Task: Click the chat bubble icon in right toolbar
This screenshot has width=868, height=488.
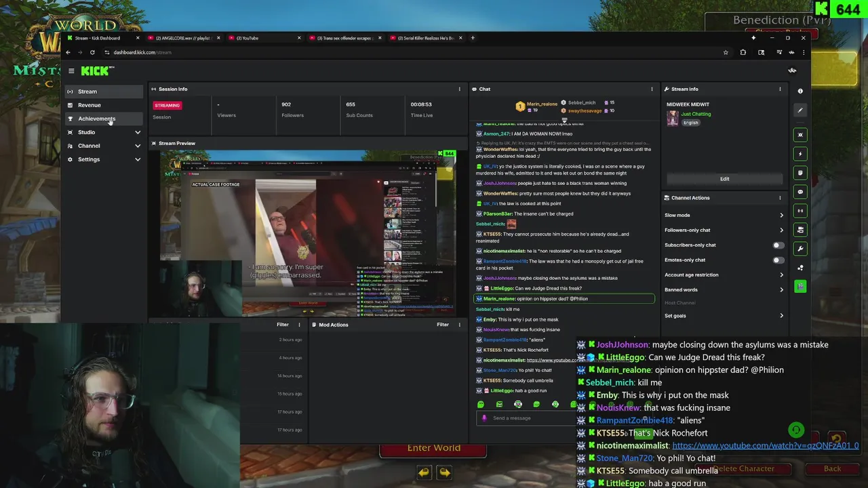Action: click(x=800, y=192)
